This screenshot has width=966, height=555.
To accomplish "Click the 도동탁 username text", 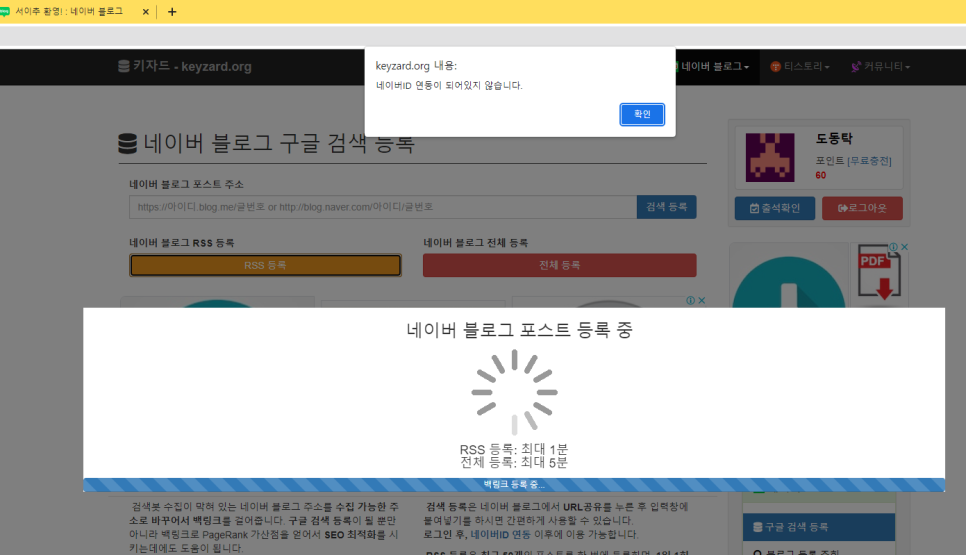I will [x=834, y=139].
